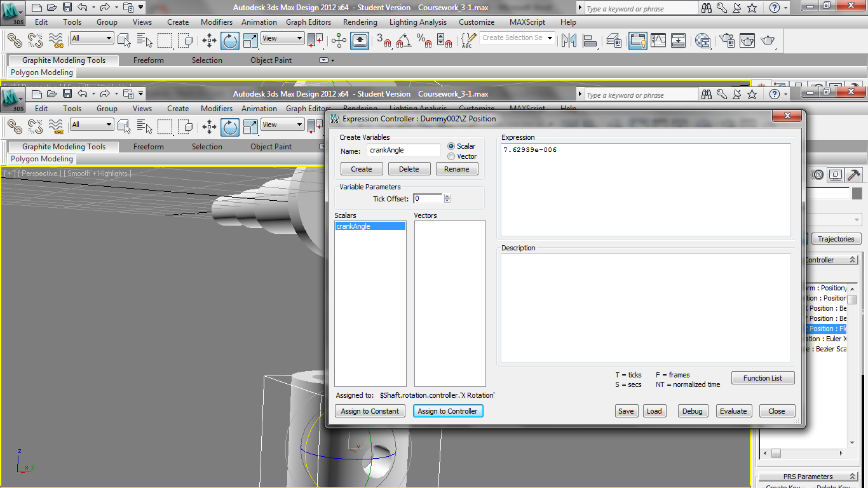Click the Align tool icon
Screen dimensions: 868x488
tap(590, 40)
